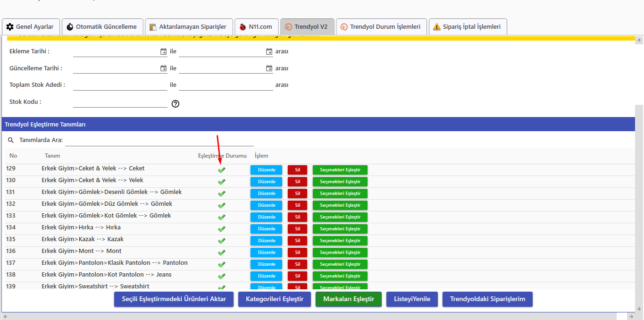Screen dimensions: 644x320
Task: Click the green checkmark status in row 130
Action: point(221,182)
